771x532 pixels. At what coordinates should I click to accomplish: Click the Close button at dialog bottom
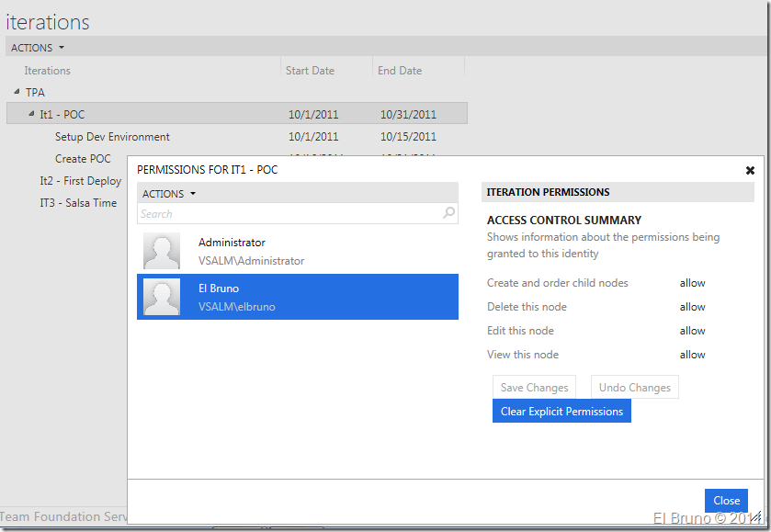click(x=726, y=501)
